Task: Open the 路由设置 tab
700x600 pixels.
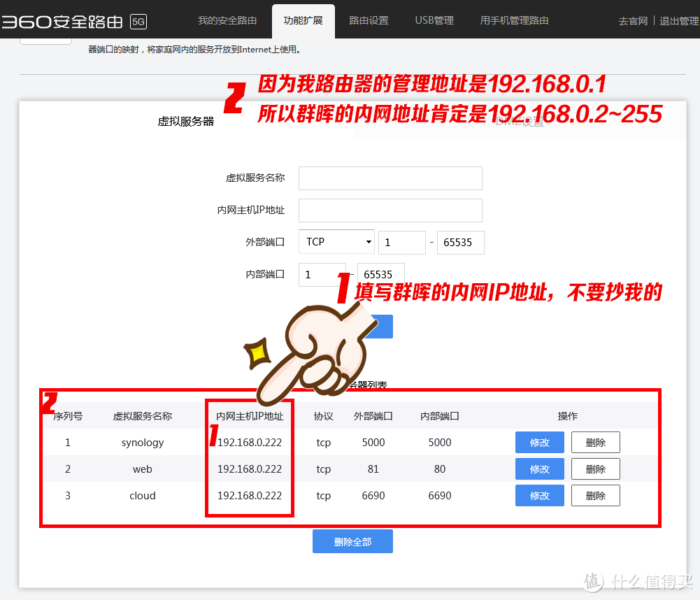Action: point(369,20)
